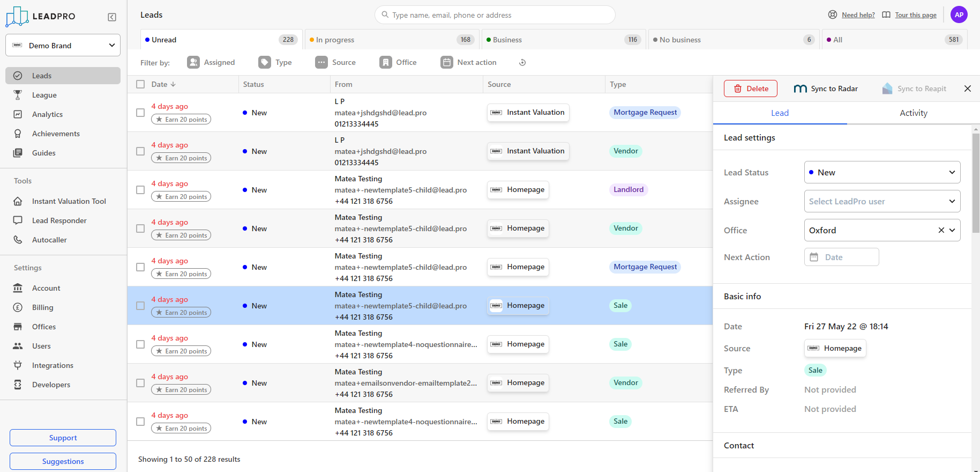The height and width of the screenshot is (472, 980).
Task: Delete the selected lead
Action: [x=750, y=89]
